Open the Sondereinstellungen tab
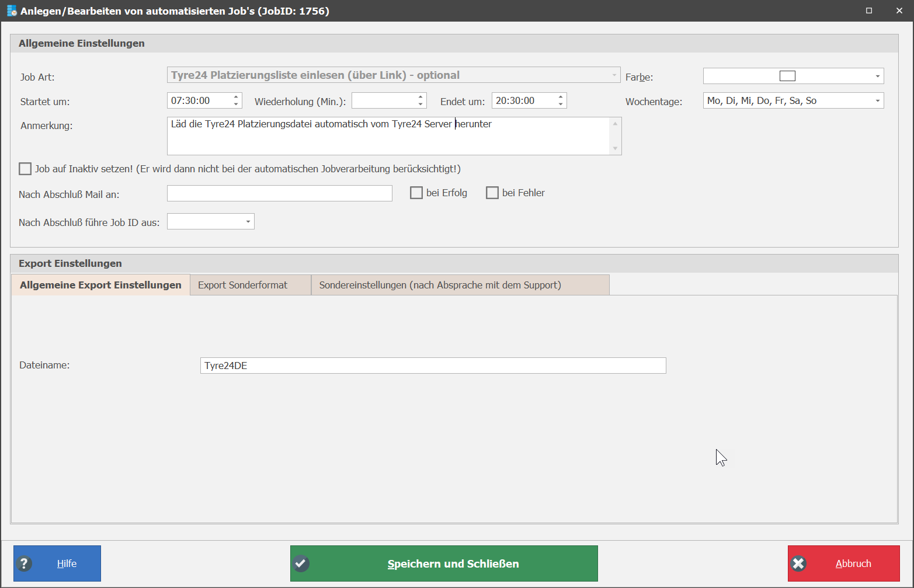The height and width of the screenshot is (588, 914). (460, 285)
